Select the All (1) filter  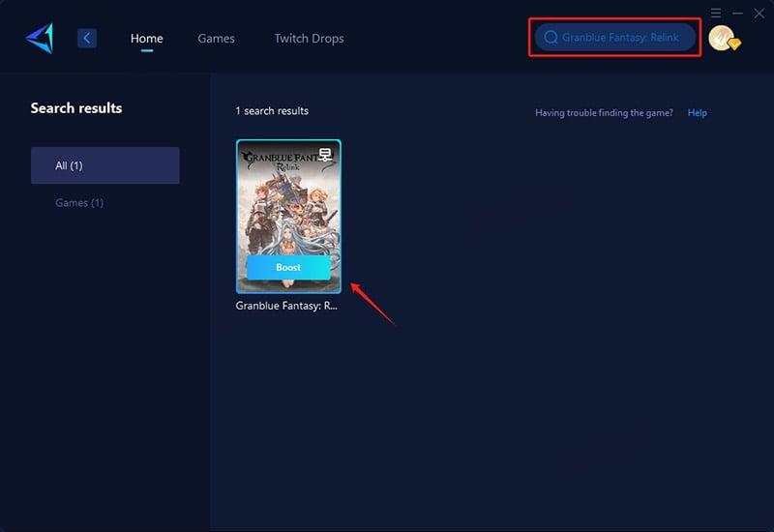tap(105, 165)
